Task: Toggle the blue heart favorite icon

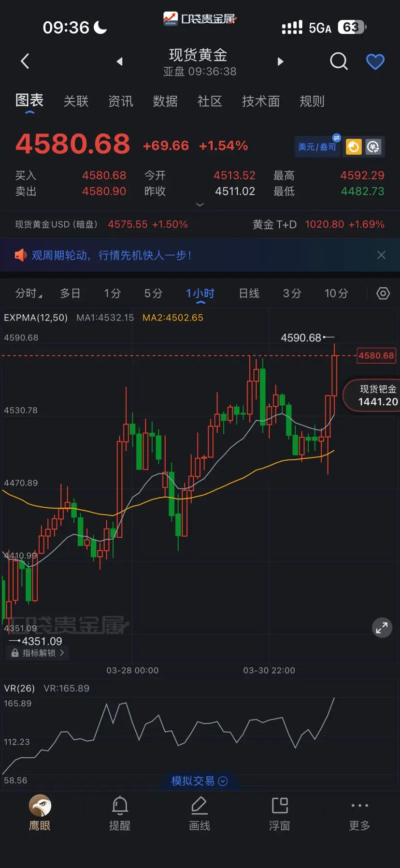Action: (x=375, y=61)
